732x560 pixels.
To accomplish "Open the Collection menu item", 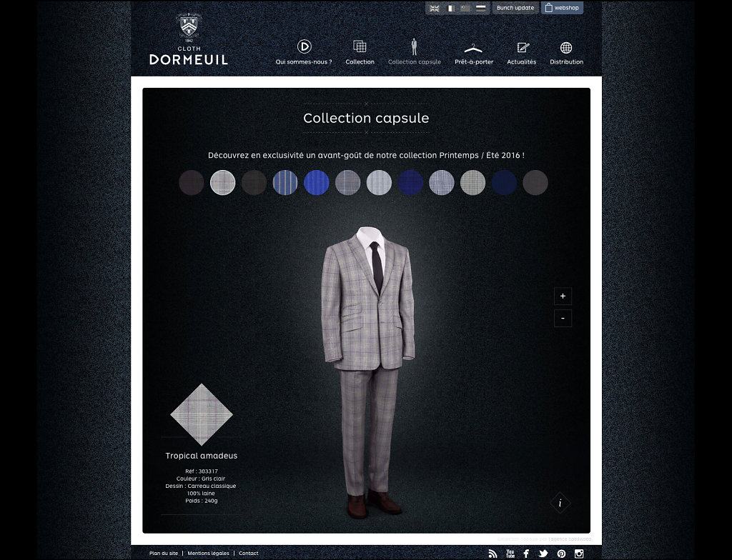I will [360, 52].
